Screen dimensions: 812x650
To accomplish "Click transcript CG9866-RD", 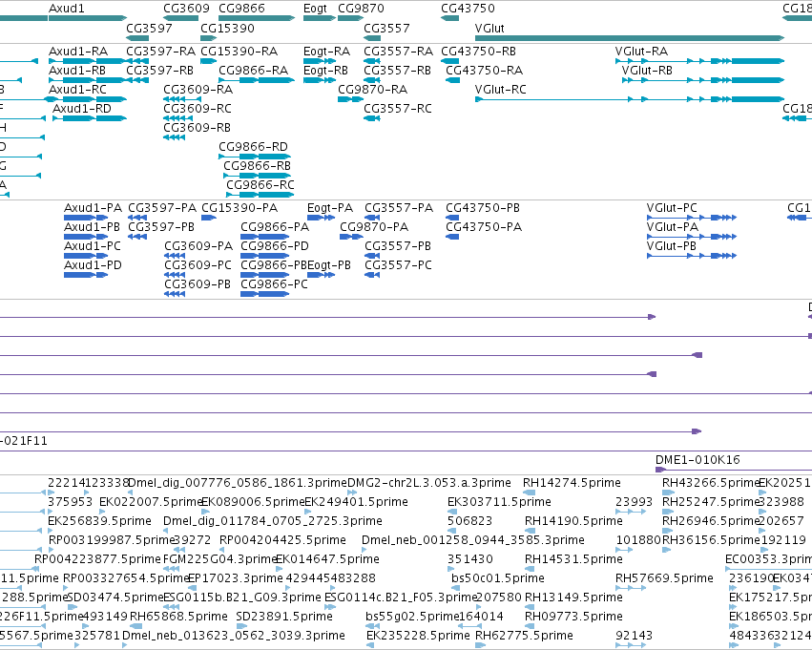I will pyautogui.click(x=253, y=147).
